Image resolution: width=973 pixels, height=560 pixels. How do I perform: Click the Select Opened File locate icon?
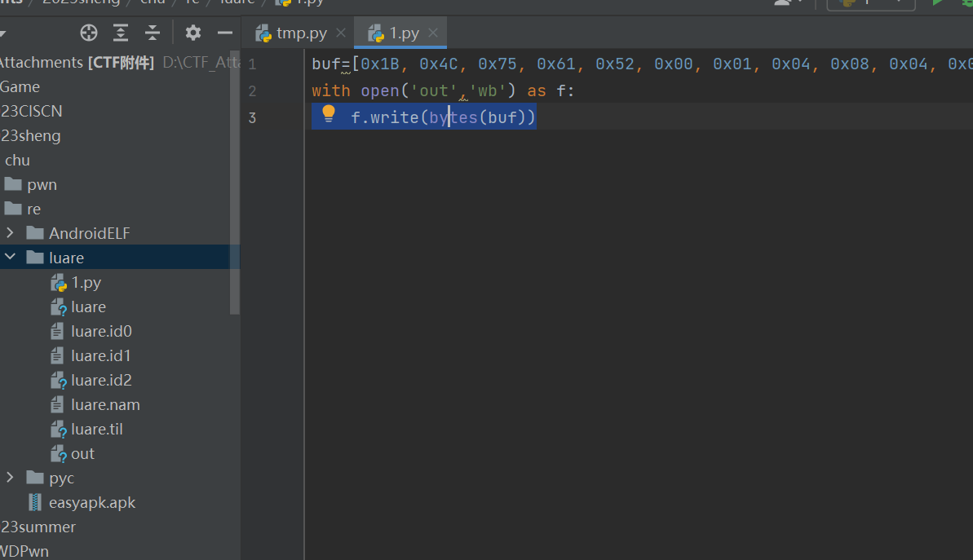89,33
